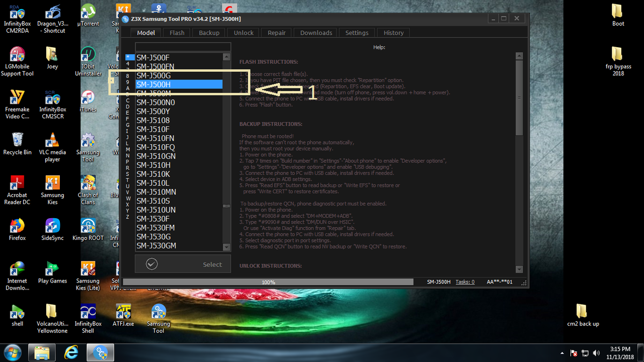Open Windows Explorer from the taskbar
The height and width of the screenshot is (362, 644).
tap(42, 352)
